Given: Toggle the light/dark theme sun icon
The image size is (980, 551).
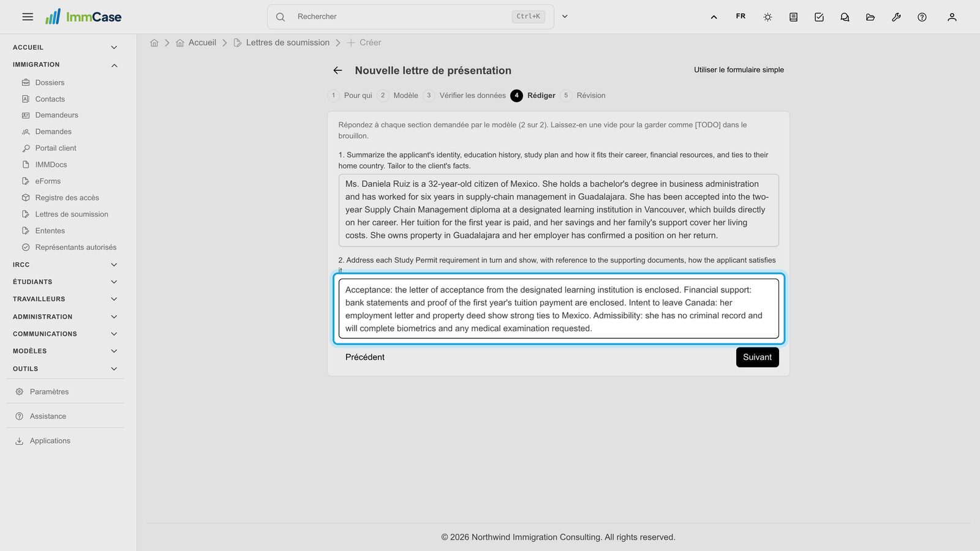Looking at the screenshot, I should (767, 17).
